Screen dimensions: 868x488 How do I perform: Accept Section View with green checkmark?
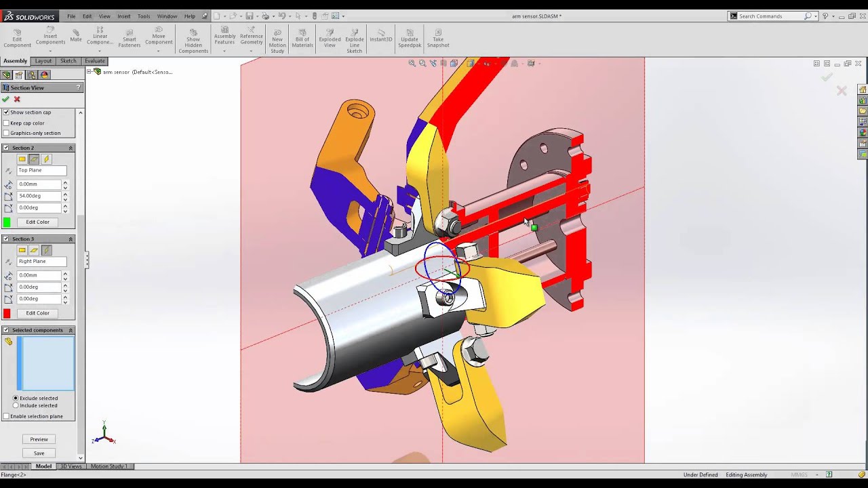(x=6, y=99)
